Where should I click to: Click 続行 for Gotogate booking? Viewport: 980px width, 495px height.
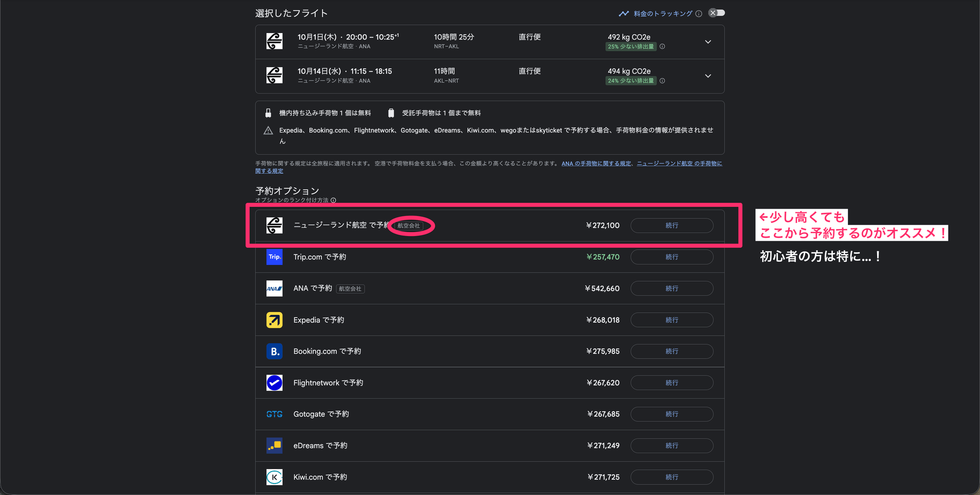point(672,414)
